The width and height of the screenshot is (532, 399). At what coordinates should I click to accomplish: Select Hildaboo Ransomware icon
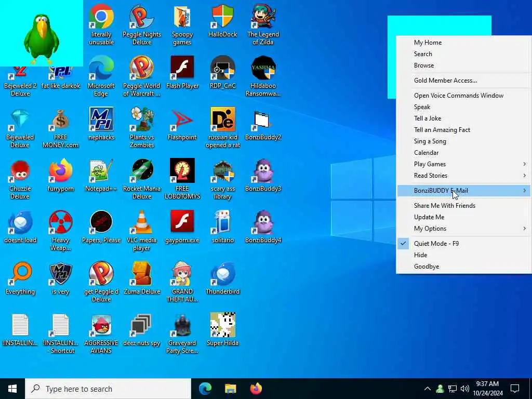(263, 76)
